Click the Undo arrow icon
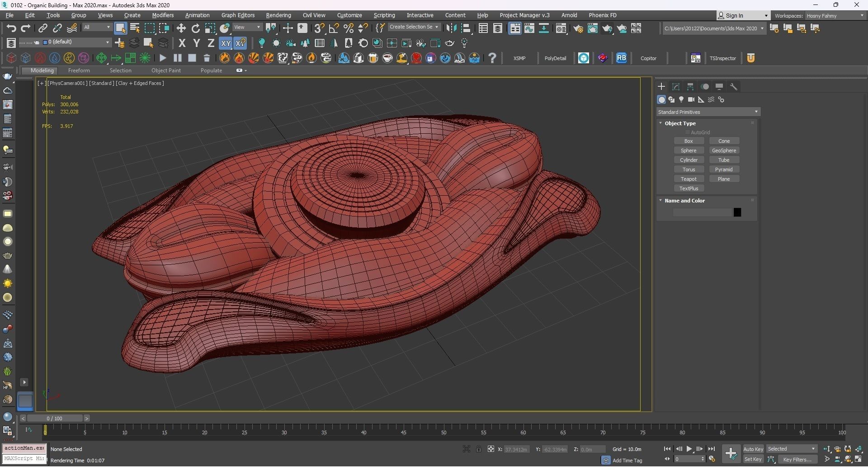This screenshot has width=868, height=470. point(11,28)
